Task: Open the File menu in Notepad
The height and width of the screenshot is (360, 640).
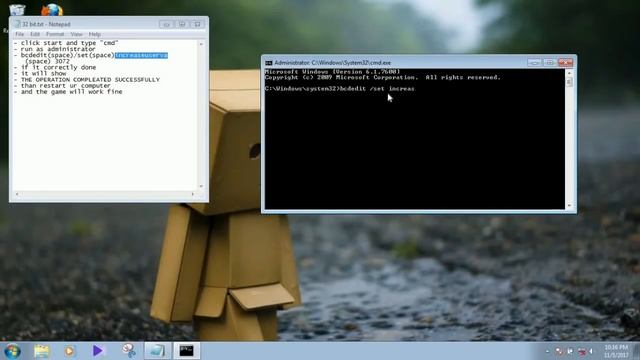Action: (x=20, y=34)
